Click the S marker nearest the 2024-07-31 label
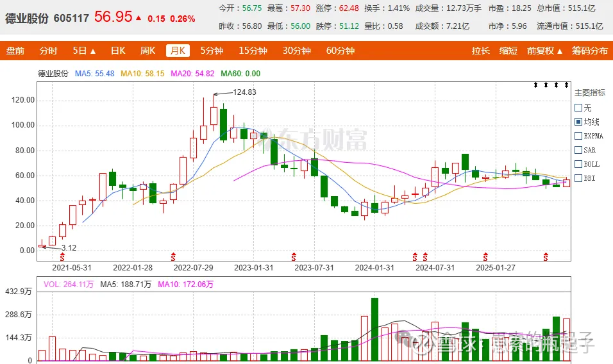The image size is (613, 364). (x=425, y=257)
